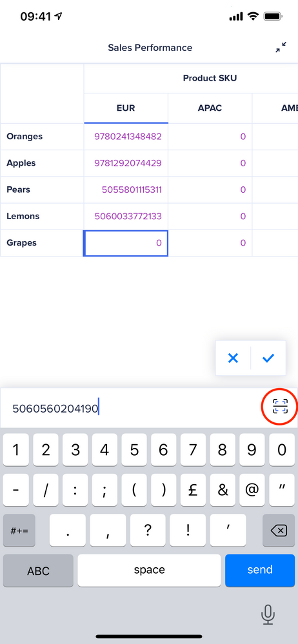Cancel the edit with the X icon

(x=233, y=358)
